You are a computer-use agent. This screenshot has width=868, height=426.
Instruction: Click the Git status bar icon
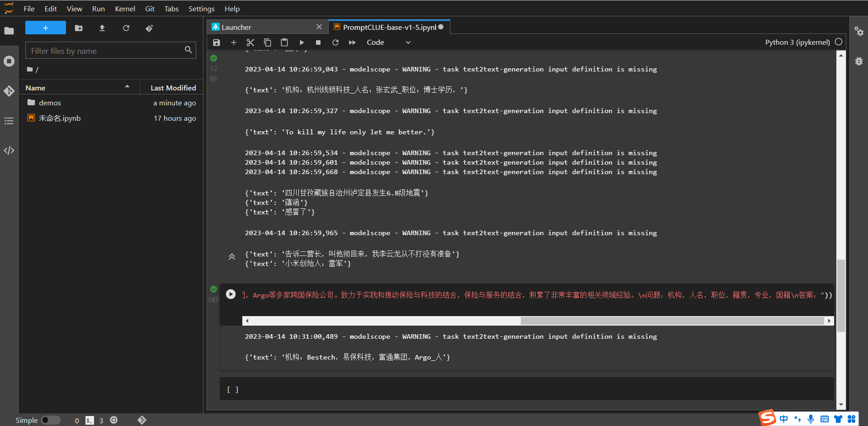coord(142,420)
